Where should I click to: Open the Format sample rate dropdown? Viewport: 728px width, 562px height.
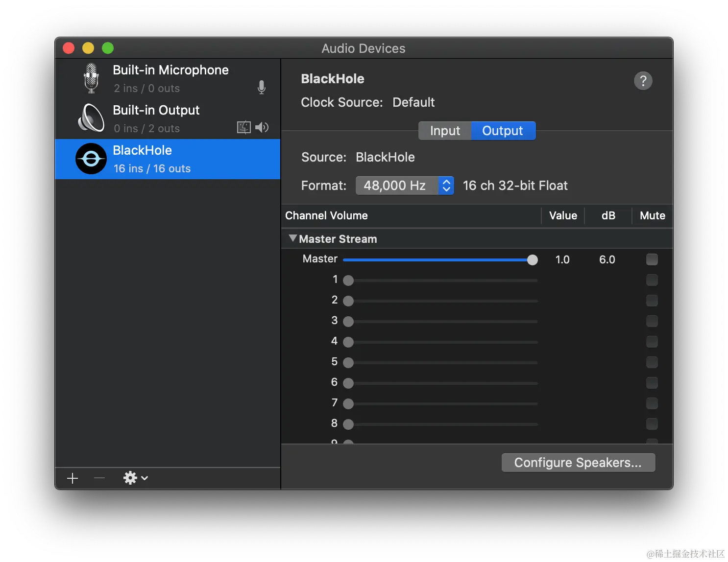click(x=445, y=186)
